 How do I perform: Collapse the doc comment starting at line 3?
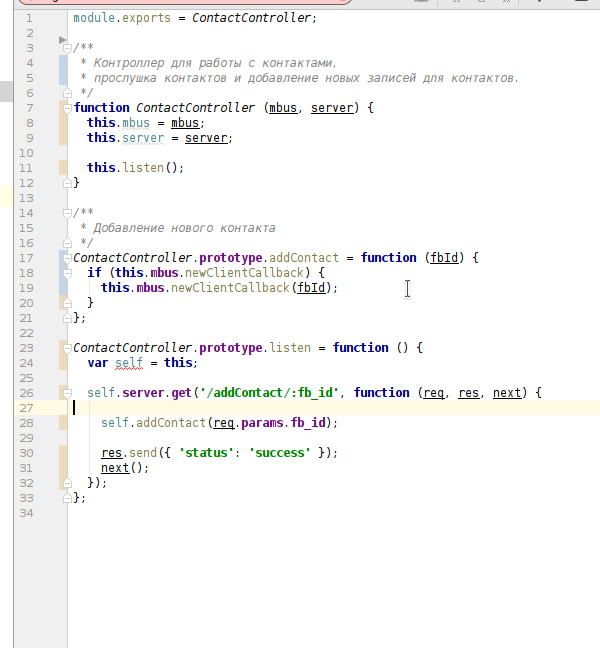[67, 48]
